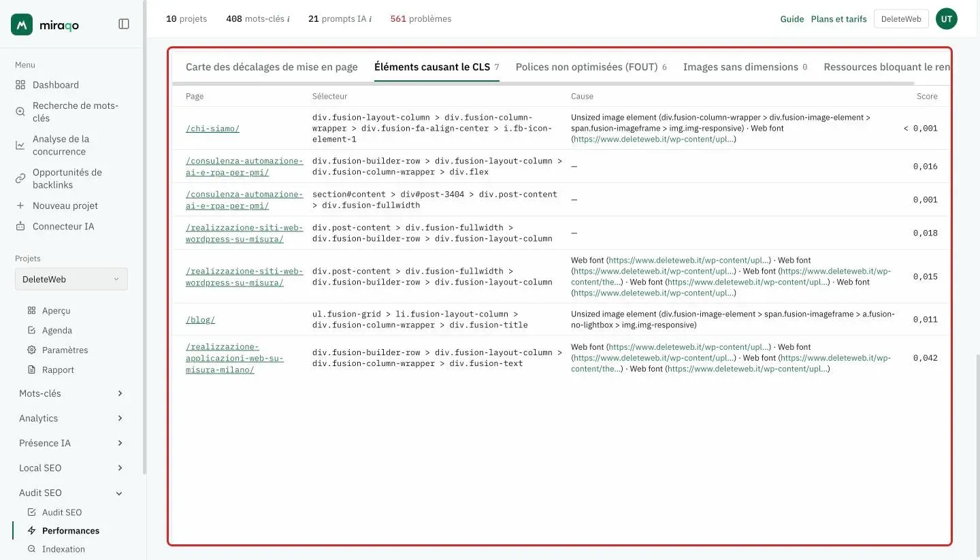Click the Sélecteur column header
The height and width of the screenshot is (560, 980).
[330, 97]
